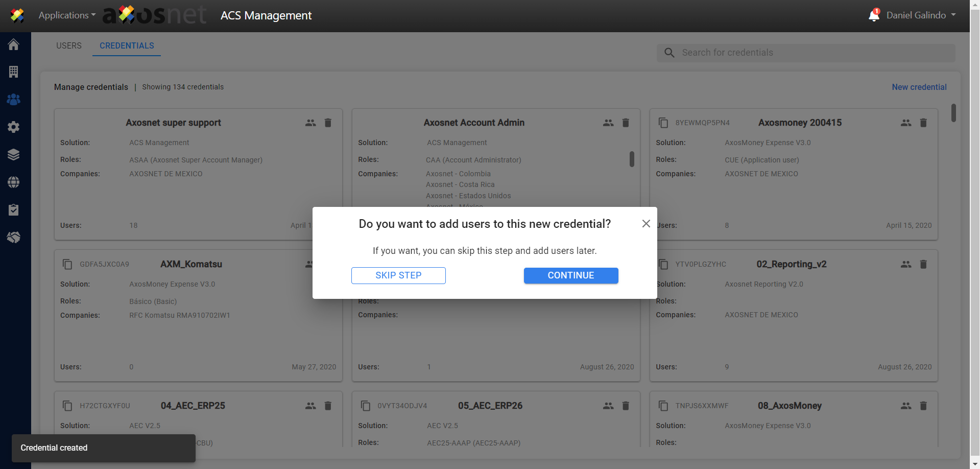Screen dimensions: 980x469
Task: Click the handshake icon in sidebar
Action: tap(14, 237)
